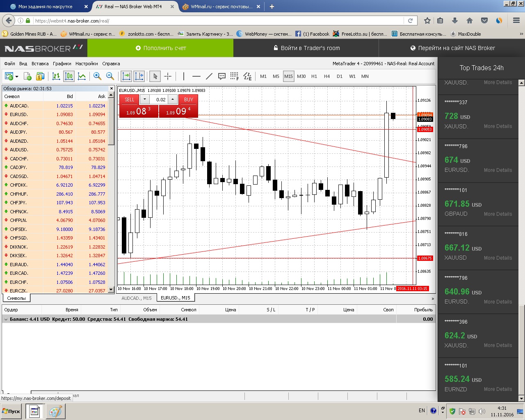Select the text label drawing tool

[x=222, y=76]
